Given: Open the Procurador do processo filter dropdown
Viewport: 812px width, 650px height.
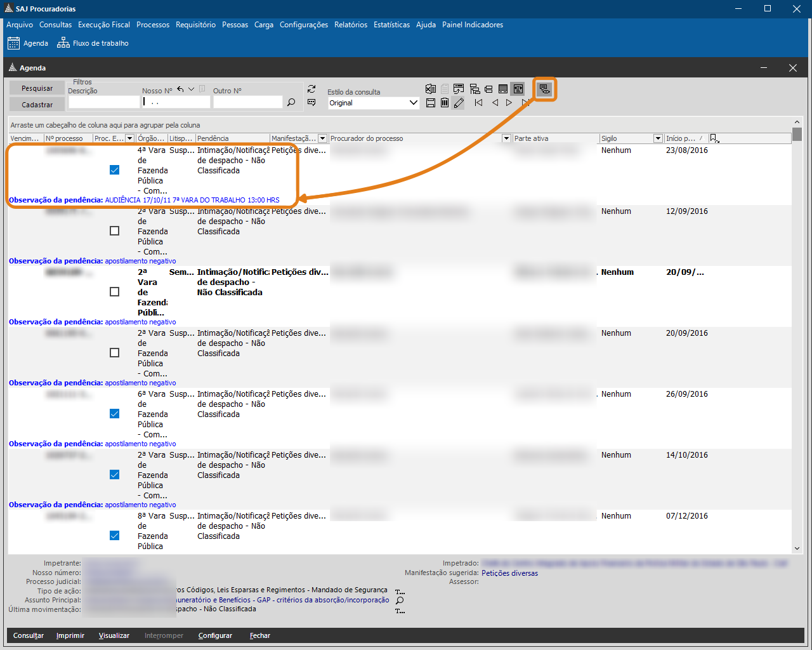Looking at the screenshot, I should point(506,138).
